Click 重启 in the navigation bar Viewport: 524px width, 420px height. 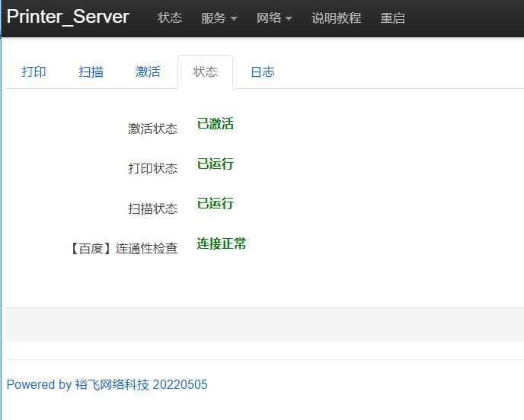(392, 18)
